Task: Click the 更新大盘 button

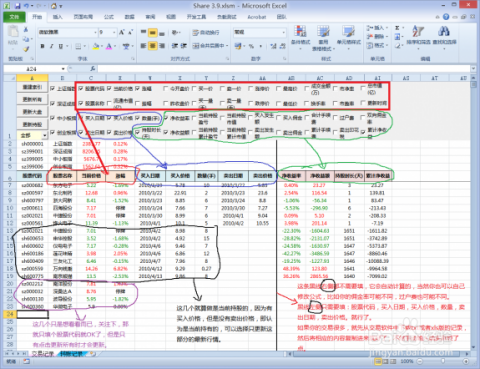Action: coord(32,112)
